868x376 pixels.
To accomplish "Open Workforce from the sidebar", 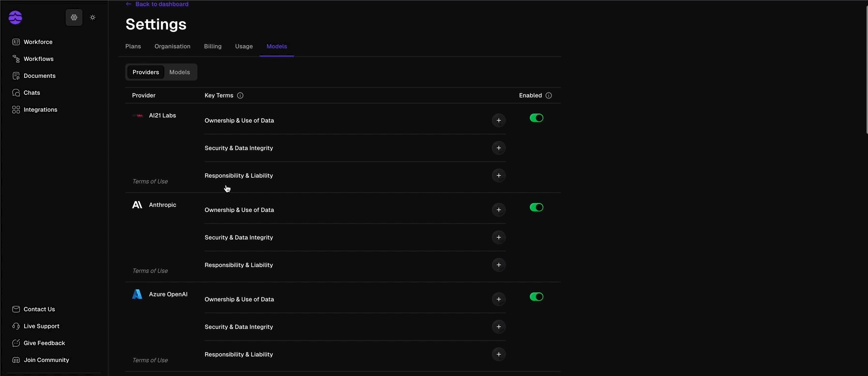I will coord(32,42).
